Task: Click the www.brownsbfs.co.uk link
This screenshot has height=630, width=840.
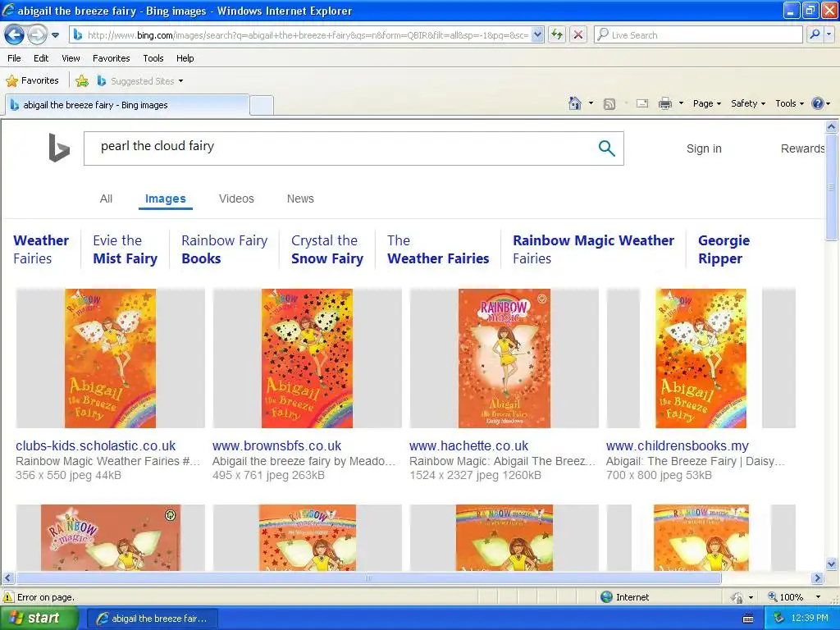Action: [x=277, y=445]
